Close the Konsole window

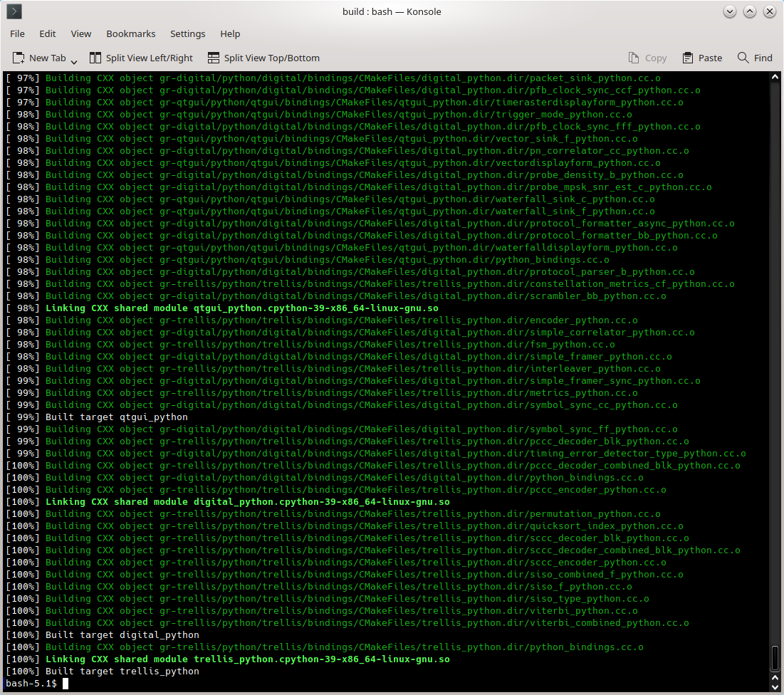770,12
